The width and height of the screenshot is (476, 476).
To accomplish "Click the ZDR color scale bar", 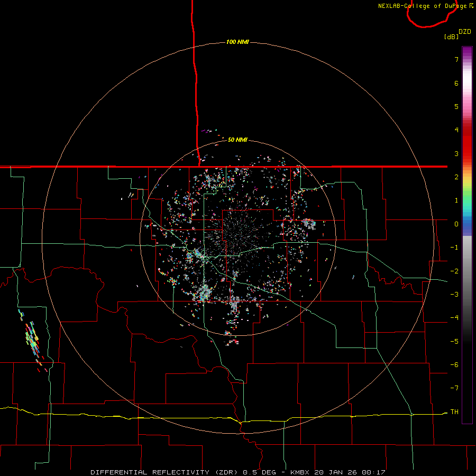I will [467, 235].
